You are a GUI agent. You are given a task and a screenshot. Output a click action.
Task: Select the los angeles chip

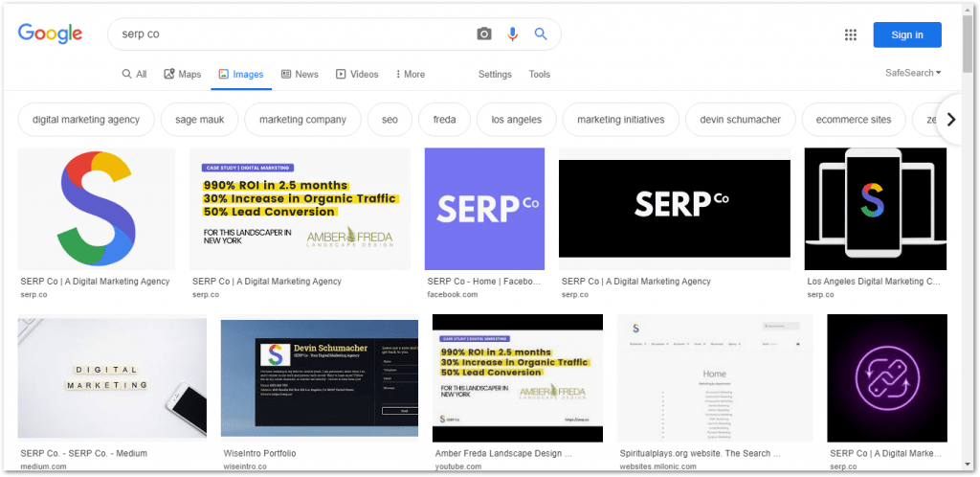(x=516, y=120)
